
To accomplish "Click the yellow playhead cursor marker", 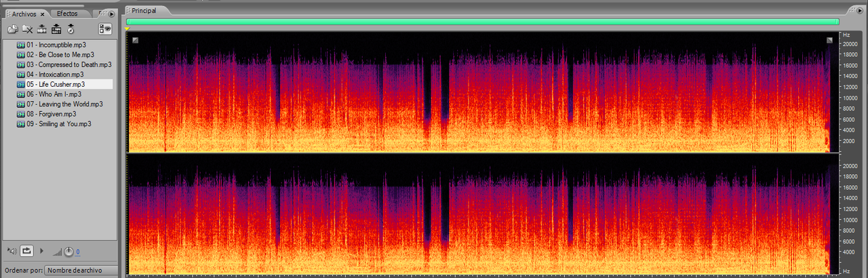I will (x=127, y=28).
